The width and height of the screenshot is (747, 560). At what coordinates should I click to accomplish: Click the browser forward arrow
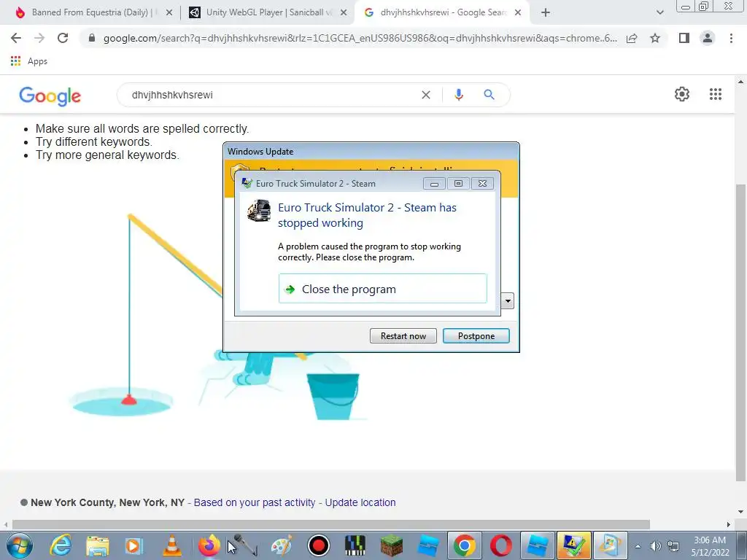tap(39, 38)
